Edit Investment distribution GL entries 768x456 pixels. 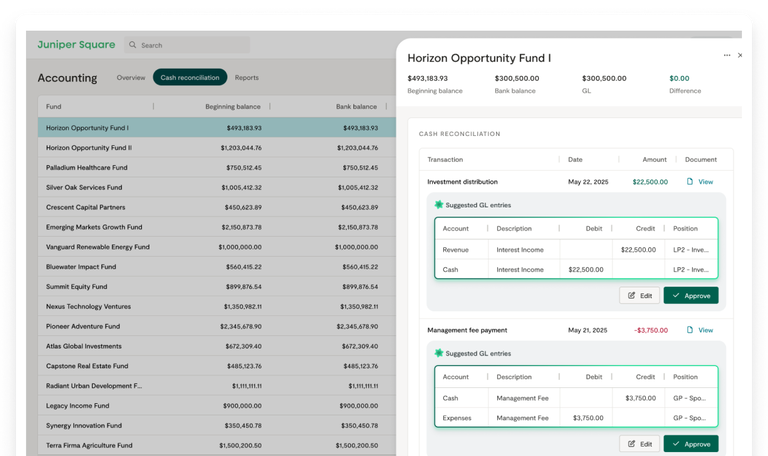coord(639,295)
